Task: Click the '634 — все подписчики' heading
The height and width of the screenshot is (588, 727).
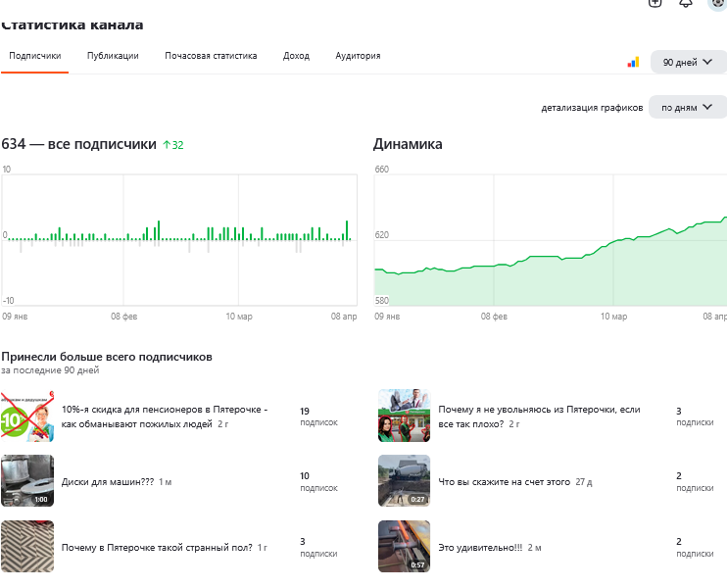Action: click(78, 144)
